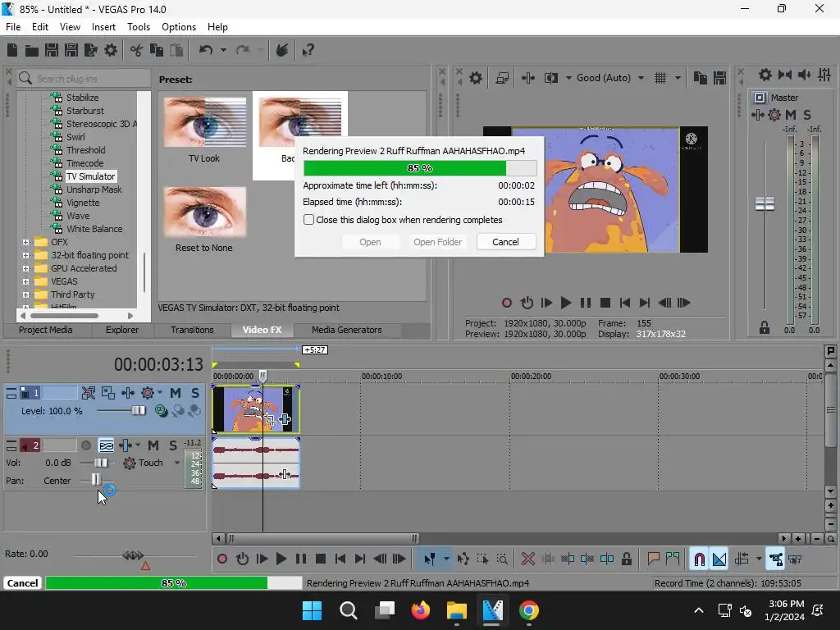840x630 pixels.
Task: Check 'Close this dialog box when rendering completes'
Action: (x=309, y=220)
